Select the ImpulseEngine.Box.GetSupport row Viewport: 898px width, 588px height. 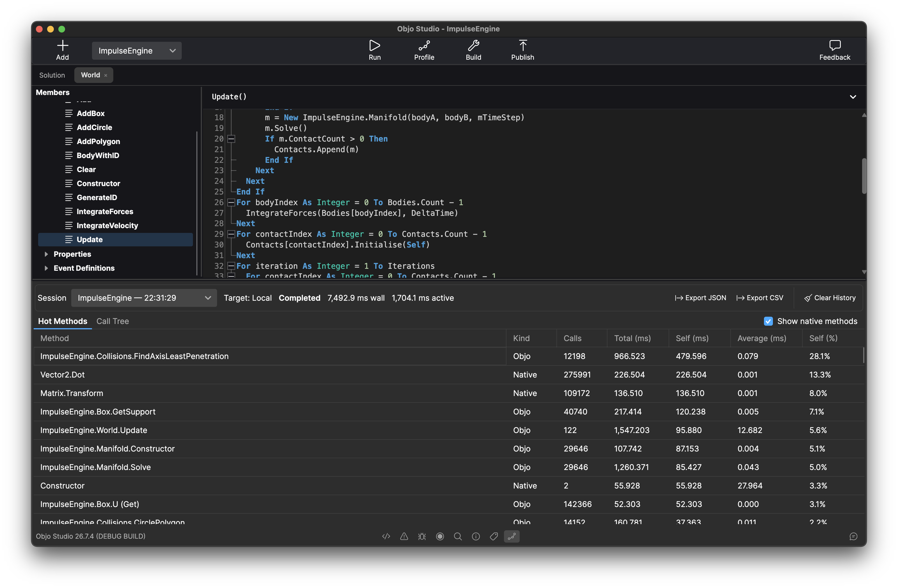449,411
